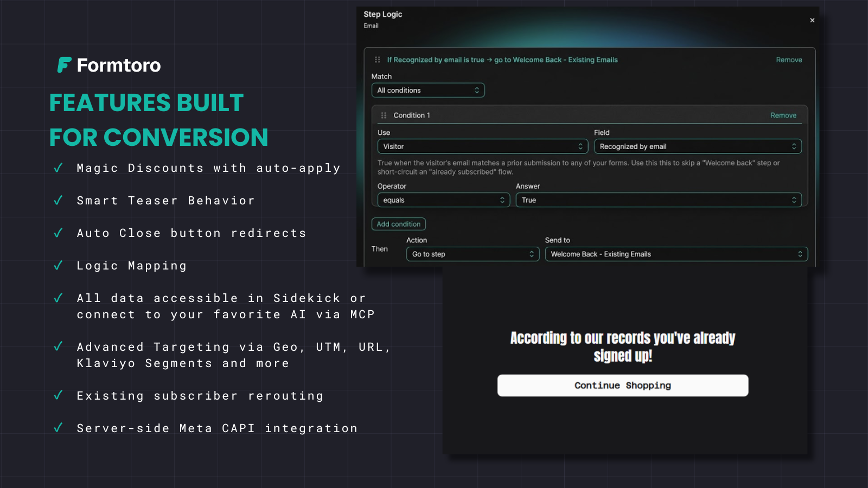This screenshot has width=868, height=488.
Task: Click the 'Logic Mapping' feature text
Action: [132, 266]
